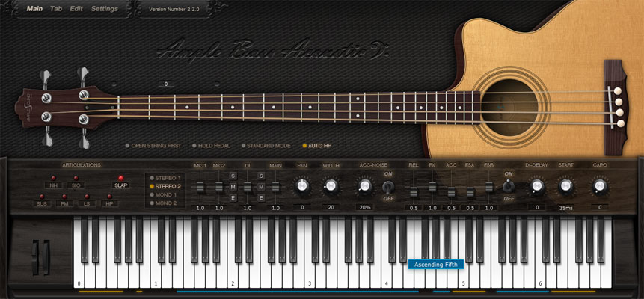The image size is (644, 299).
Task: Click the E button beside the MAIN fader
Action: tap(261, 198)
